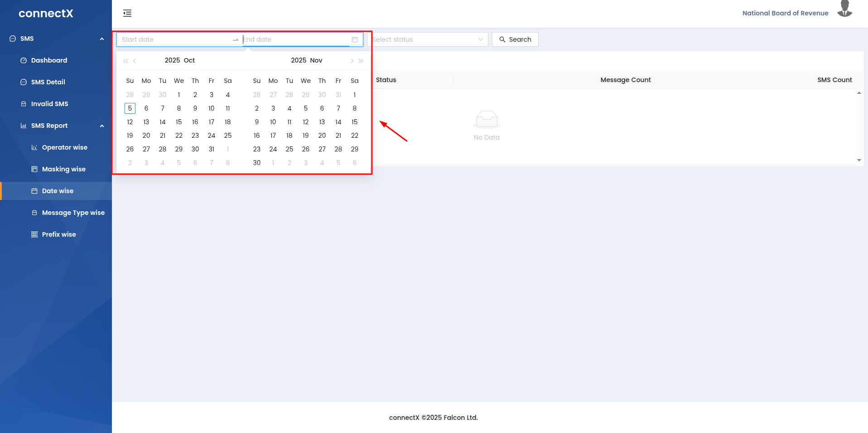This screenshot has height=433, width=868.
Task: Collapse the SMS Report submenu
Action: coord(102,126)
